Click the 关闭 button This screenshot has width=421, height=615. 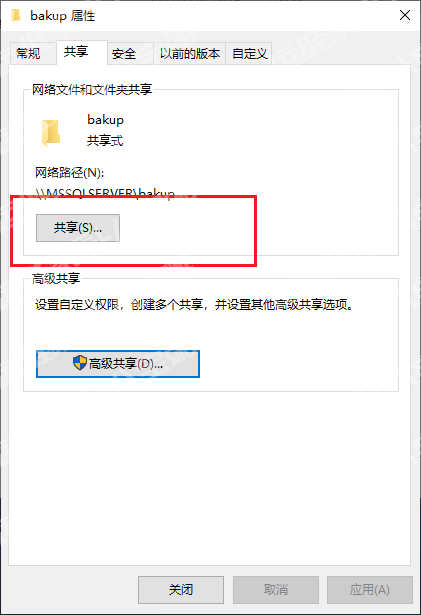pos(181,590)
